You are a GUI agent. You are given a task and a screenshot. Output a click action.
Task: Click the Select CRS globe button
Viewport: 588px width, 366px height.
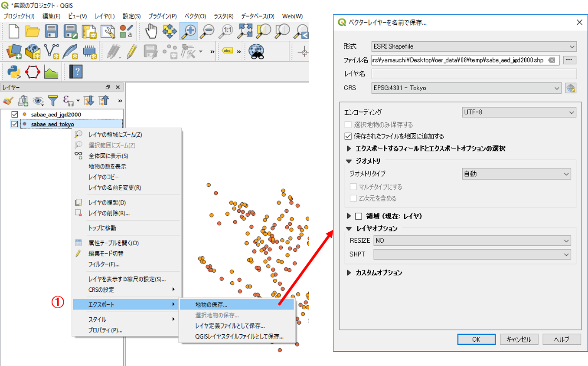click(571, 88)
